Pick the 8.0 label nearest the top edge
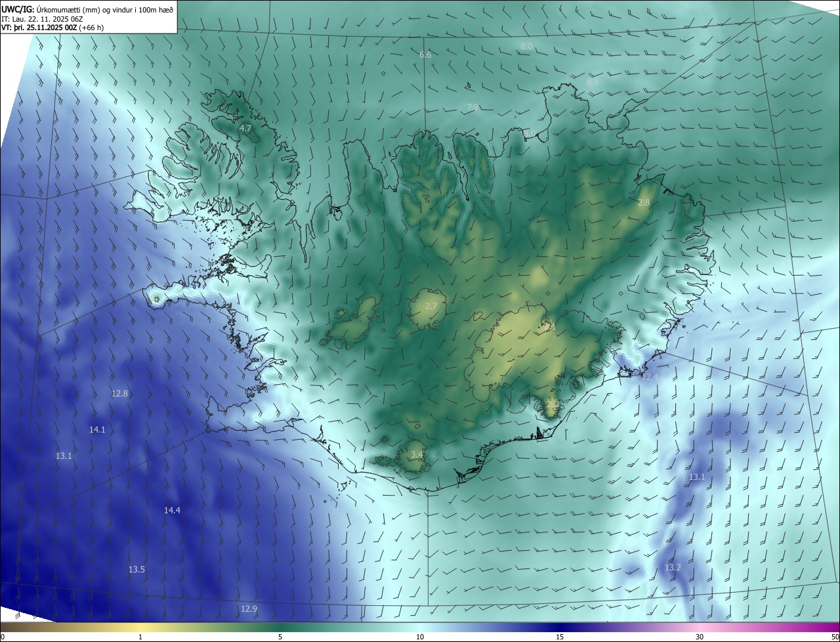This screenshot has width=840, height=642. tap(526, 46)
